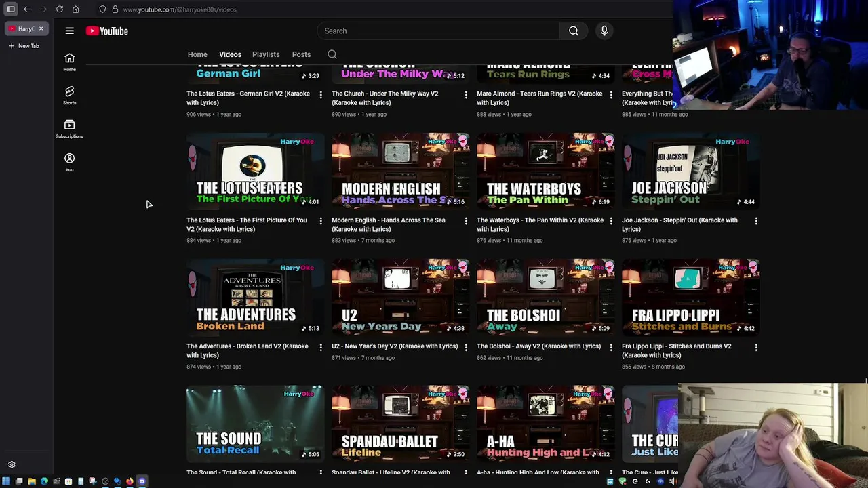Open The Church Under The Milky Way link

click(385, 98)
